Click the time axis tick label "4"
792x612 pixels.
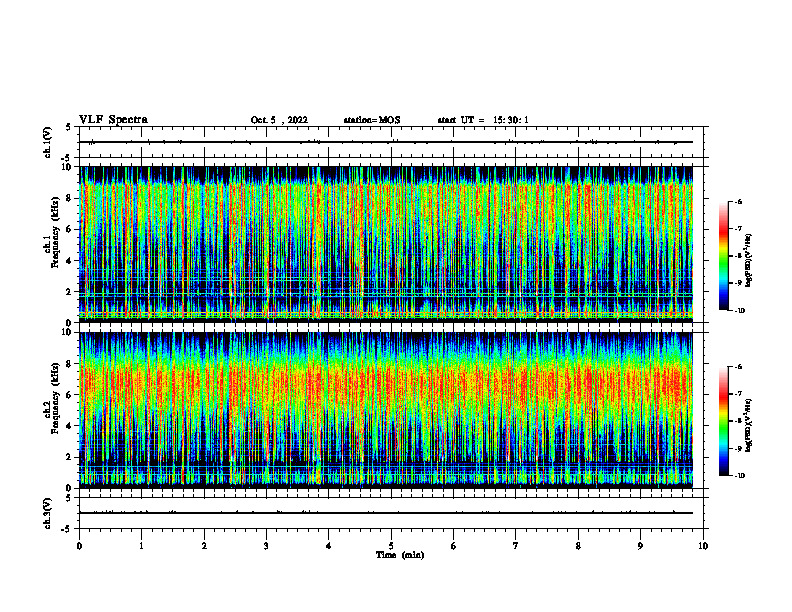[329, 546]
